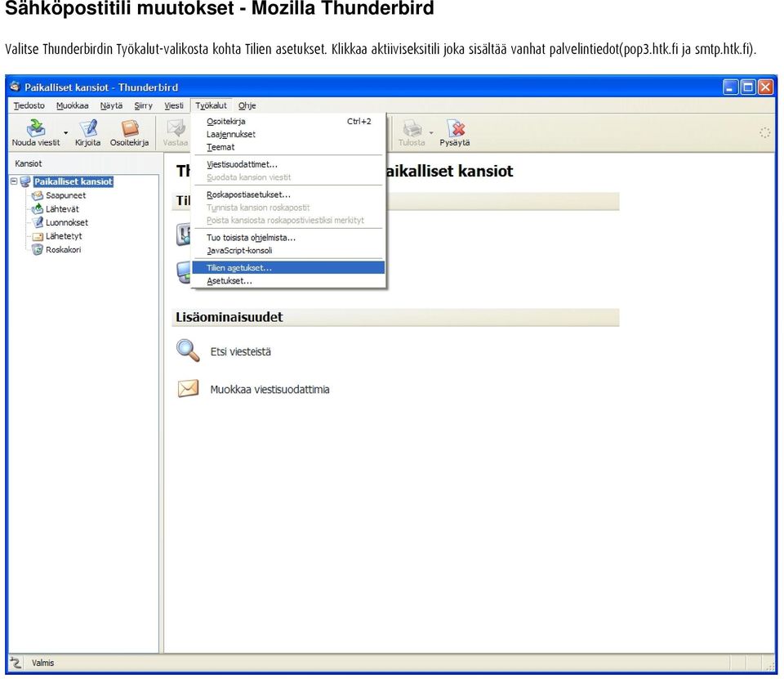Select the Saapuneet folder
This screenshot has height=679, width=784.
tap(65, 195)
